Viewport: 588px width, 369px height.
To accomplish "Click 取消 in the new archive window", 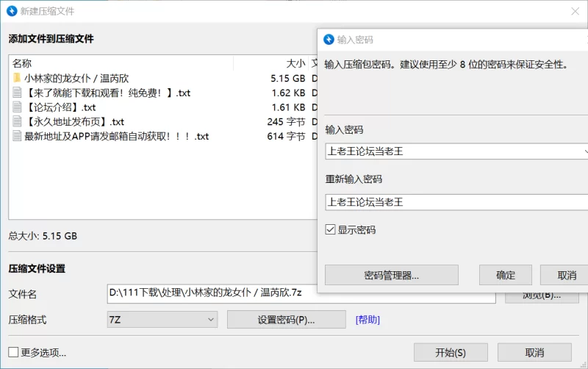I will click(534, 352).
